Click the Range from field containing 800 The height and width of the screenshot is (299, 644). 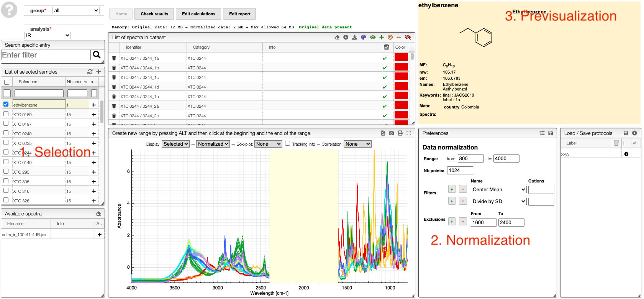coord(471,158)
